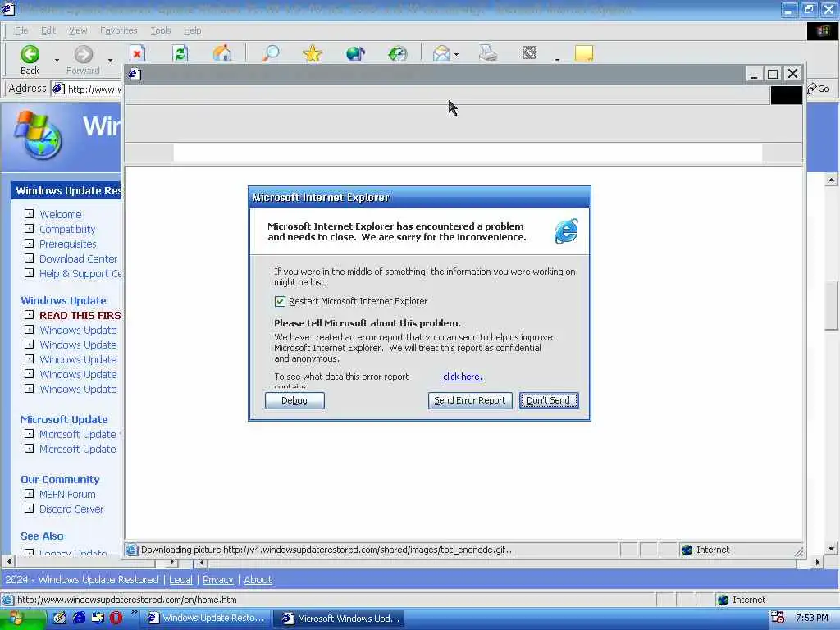This screenshot has width=840, height=630.
Task: Open the Search magnifier toolbar icon
Action: click(x=271, y=53)
